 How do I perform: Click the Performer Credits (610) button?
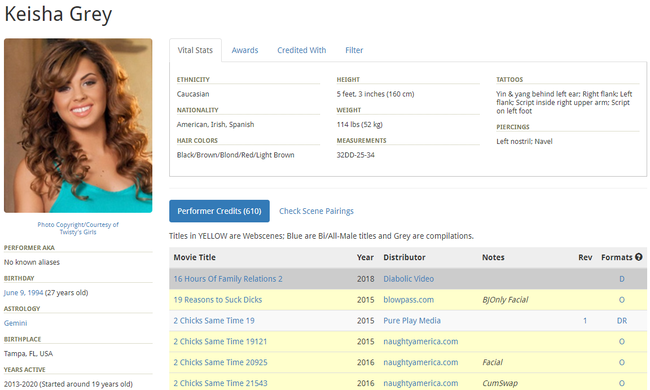(x=219, y=211)
